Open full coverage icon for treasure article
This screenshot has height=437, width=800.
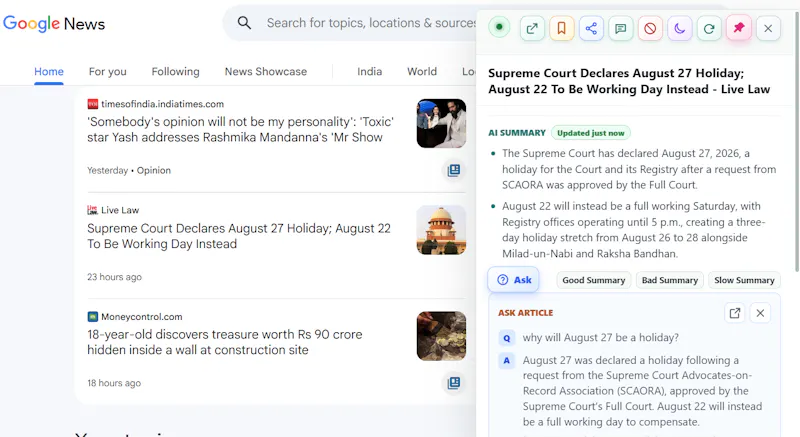[454, 382]
